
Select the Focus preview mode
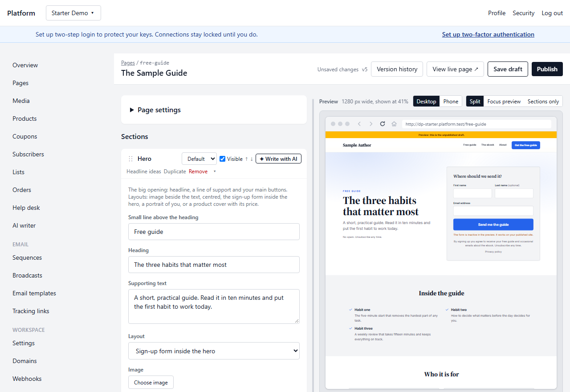(504, 102)
